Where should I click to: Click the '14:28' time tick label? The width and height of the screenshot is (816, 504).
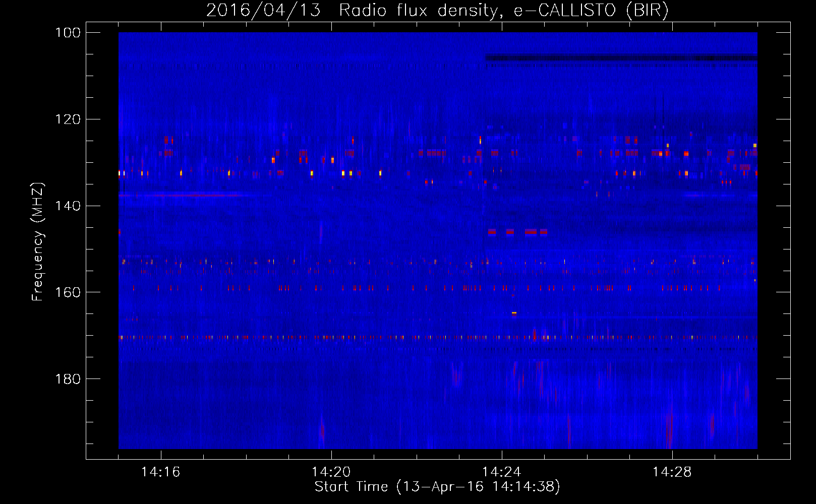click(x=672, y=472)
